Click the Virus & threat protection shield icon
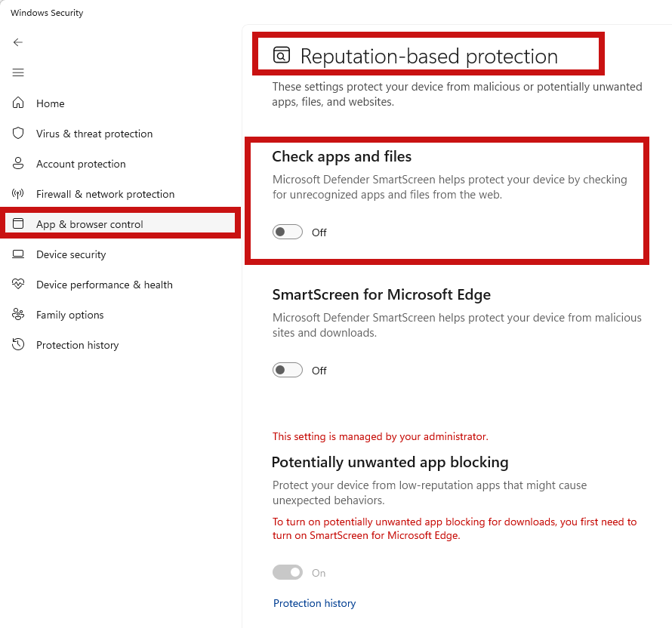 [x=19, y=134]
